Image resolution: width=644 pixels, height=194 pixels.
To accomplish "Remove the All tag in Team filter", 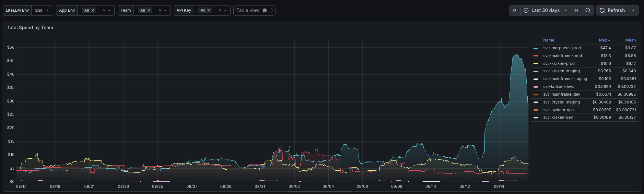I will 149,10.
